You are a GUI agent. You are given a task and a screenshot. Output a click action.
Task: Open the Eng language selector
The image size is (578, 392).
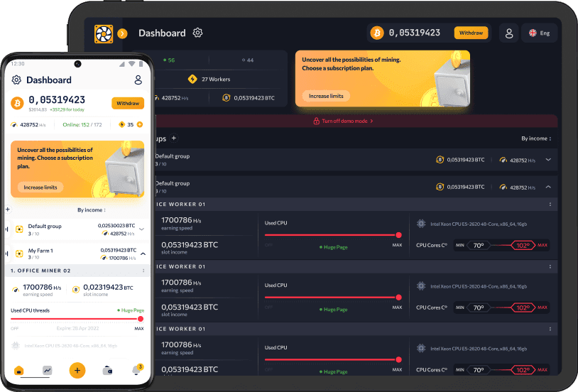[x=539, y=33]
